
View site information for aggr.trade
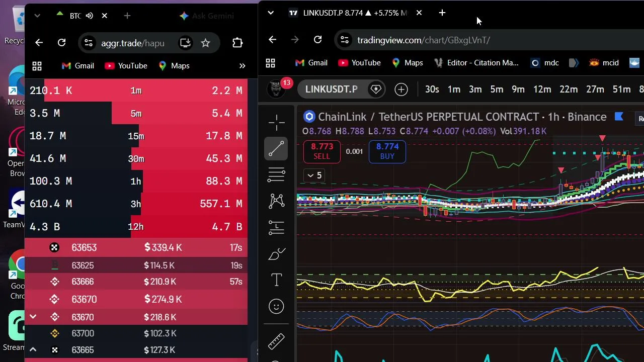(88, 43)
